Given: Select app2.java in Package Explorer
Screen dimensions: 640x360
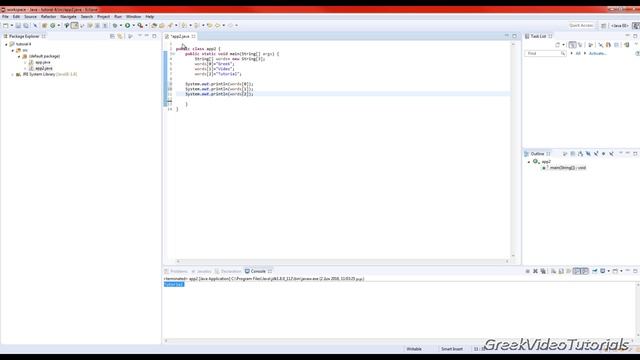Looking at the screenshot, I should (x=43, y=68).
